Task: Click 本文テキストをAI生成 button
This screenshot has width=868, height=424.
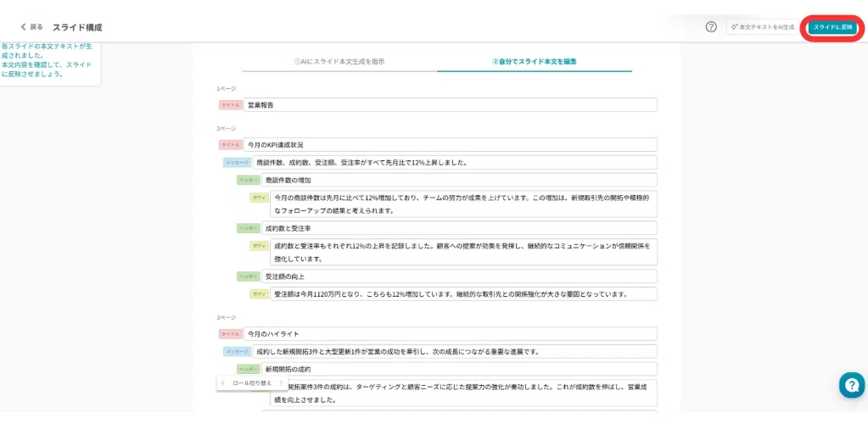Action: tap(762, 27)
